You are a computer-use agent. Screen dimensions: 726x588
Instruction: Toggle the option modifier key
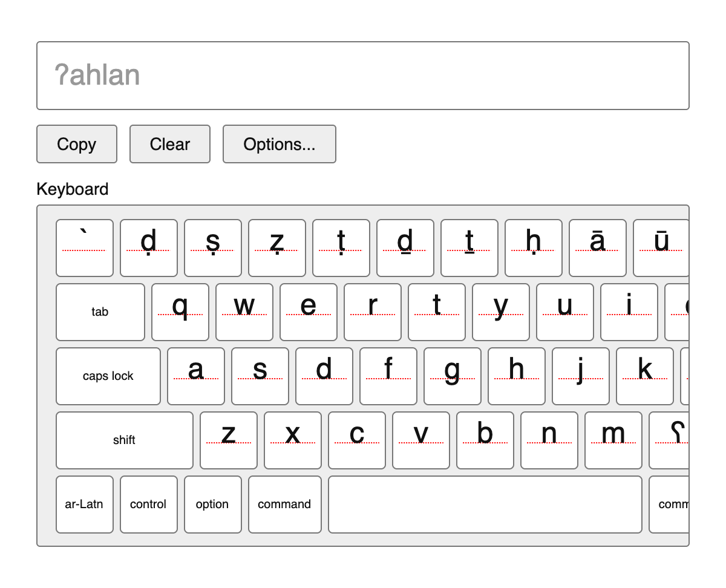click(x=213, y=505)
